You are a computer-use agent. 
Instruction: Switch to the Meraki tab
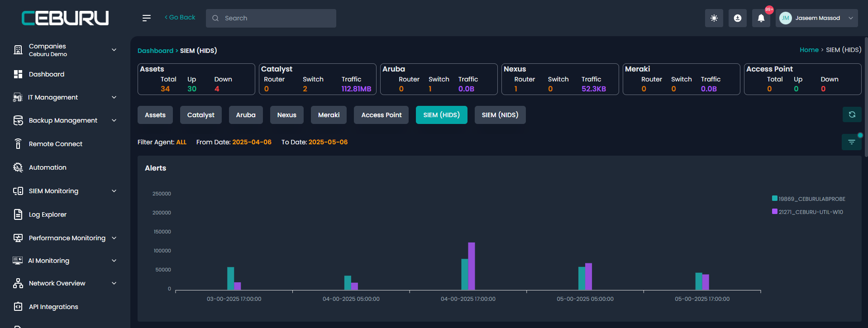329,115
